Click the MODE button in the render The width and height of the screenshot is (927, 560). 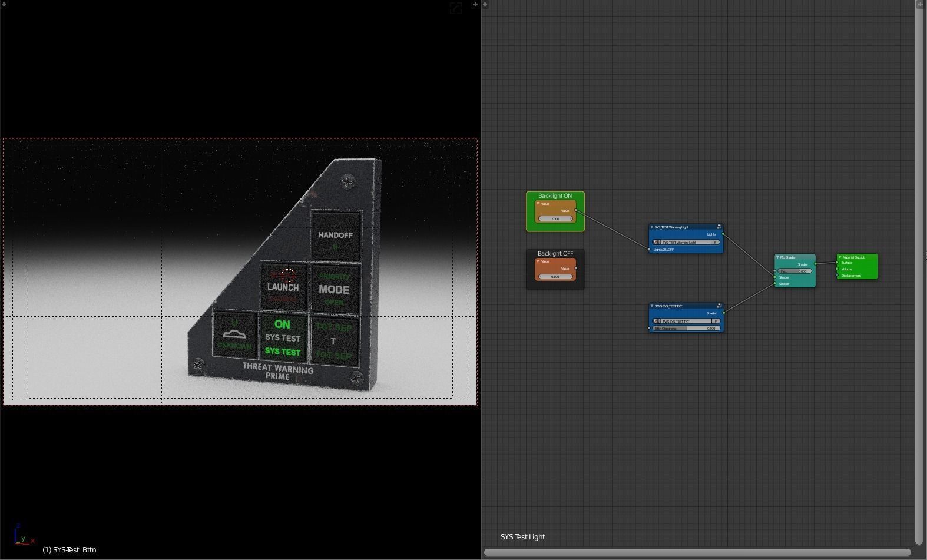(335, 290)
